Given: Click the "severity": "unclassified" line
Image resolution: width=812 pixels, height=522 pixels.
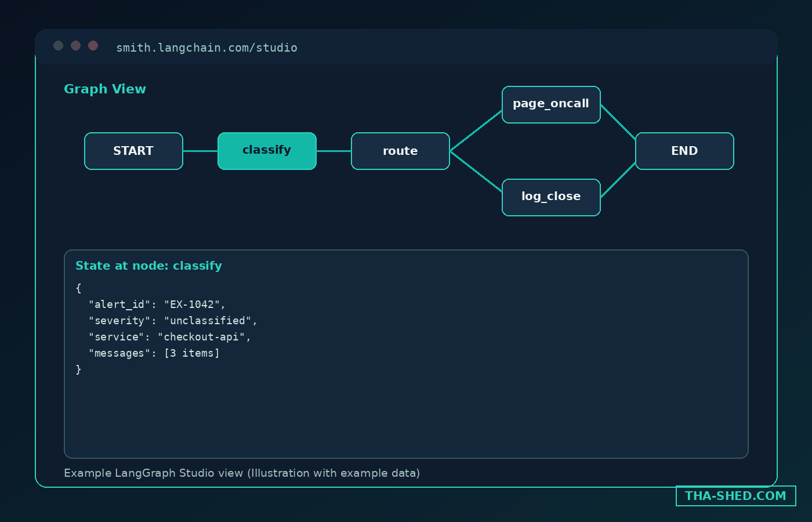Looking at the screenshot, I should [x=172, y=321].
